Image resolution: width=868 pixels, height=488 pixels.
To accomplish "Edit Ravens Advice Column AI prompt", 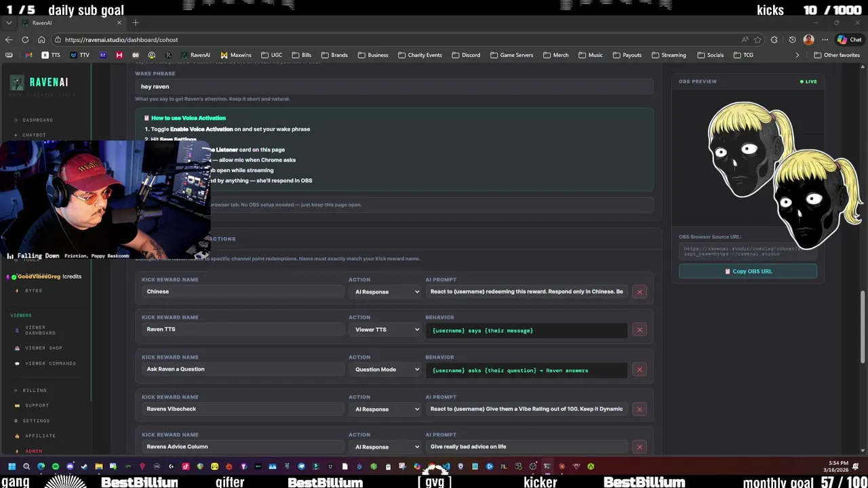I will [527, 447].
